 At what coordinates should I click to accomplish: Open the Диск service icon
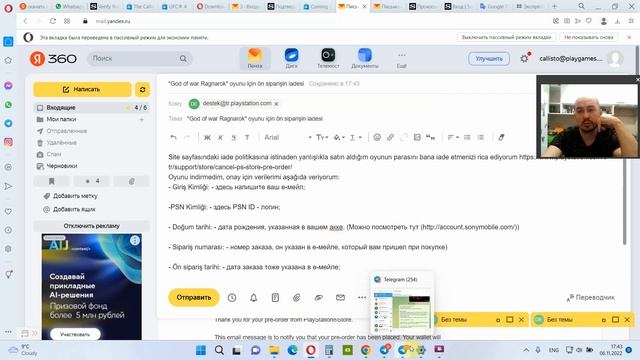tap(291, 58)
